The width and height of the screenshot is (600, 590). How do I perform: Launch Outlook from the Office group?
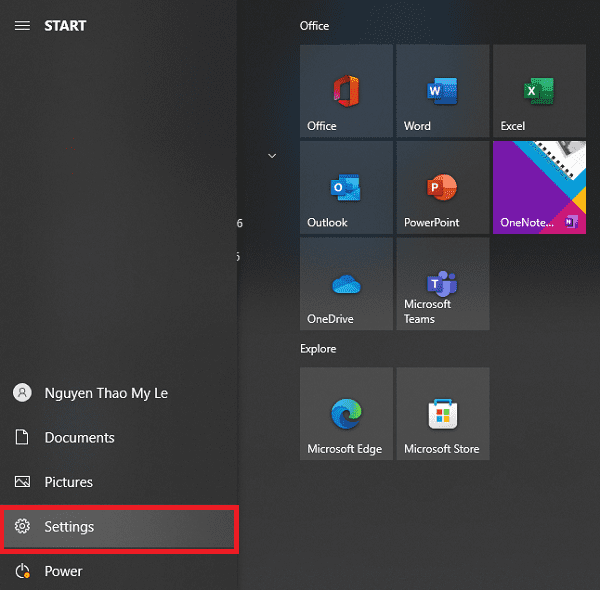point(346,187)
